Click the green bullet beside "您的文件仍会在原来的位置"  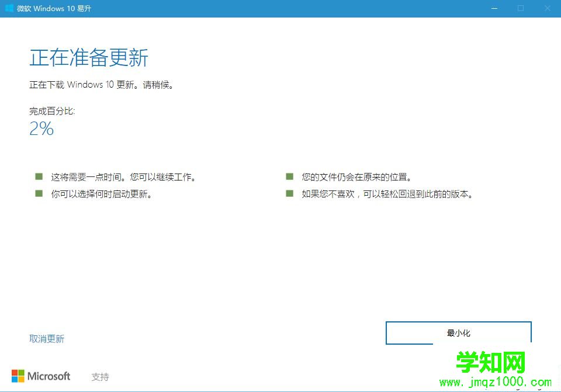pyautogui.click(x=289, y=176)
